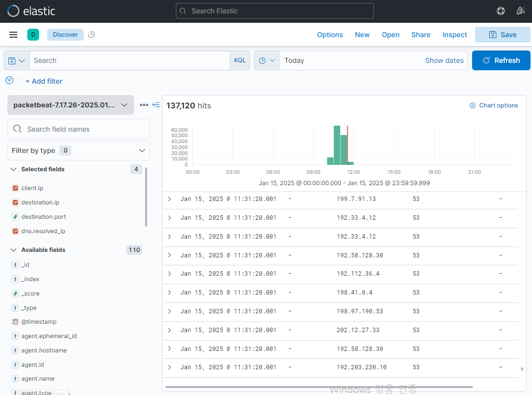Click the agent.name type icon
Viewport: 532px width, 395px height.
point(15,379)
